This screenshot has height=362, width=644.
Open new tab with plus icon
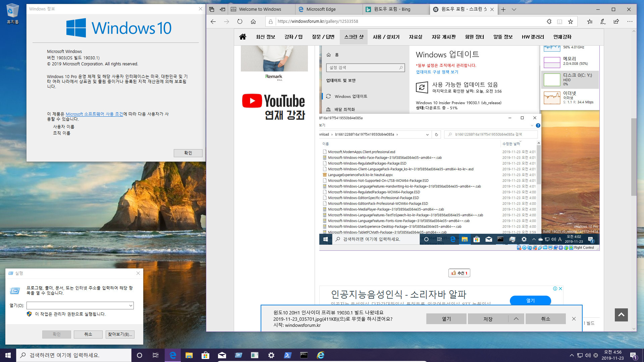click(x=503, y=9)
